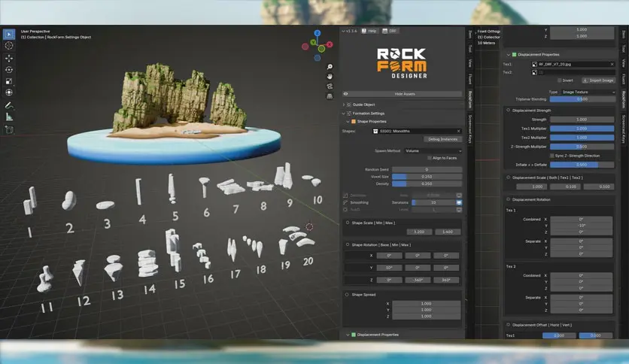Viewport: 629px width, 364px height.
Task: Select the Annotate tool
Action: [9, 105]
